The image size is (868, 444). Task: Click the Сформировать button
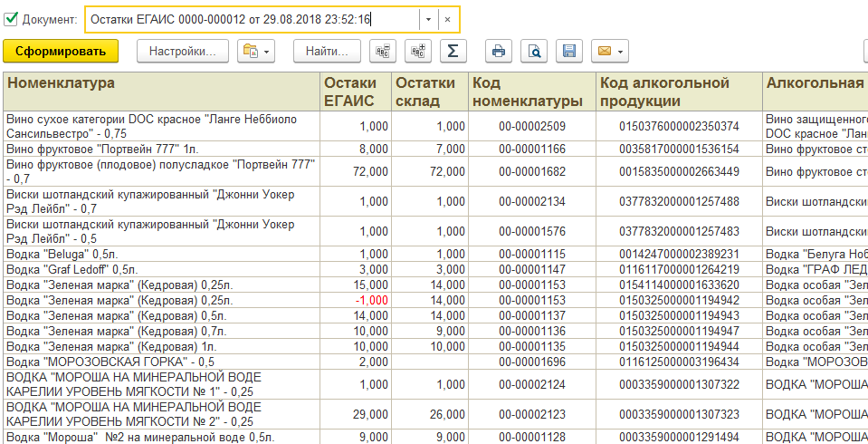(61, 52)
